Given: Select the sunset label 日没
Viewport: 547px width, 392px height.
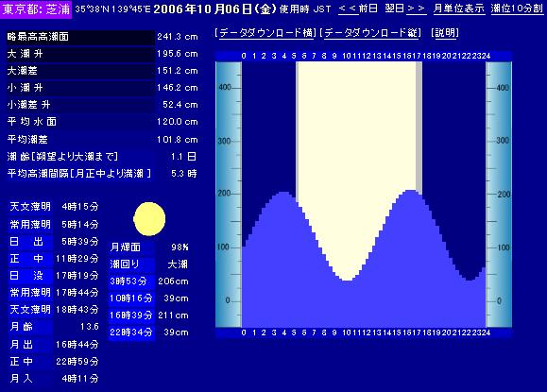Looking at the screenshot, I should (26, 276).
